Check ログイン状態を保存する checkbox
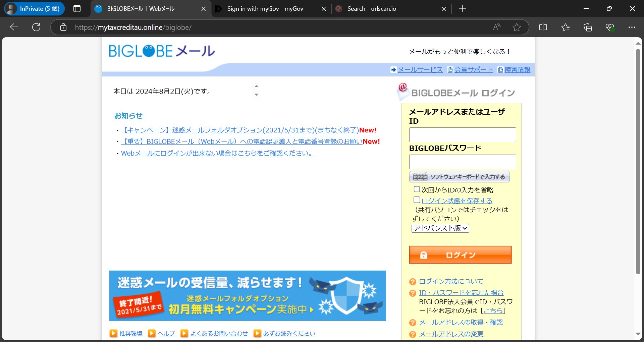Screen dimensions: 644x342 pyautogui.click(x=417, y=200)
